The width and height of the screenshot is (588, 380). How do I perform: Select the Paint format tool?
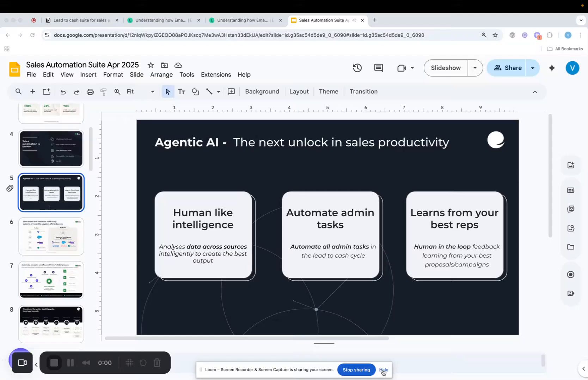pyautogui.click(x=103, y=91)
